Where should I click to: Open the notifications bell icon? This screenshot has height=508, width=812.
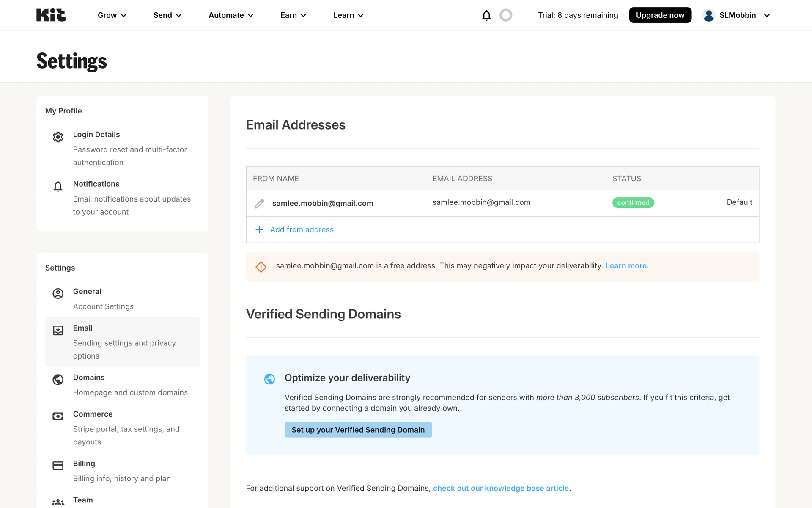click(x=486, y=15)
